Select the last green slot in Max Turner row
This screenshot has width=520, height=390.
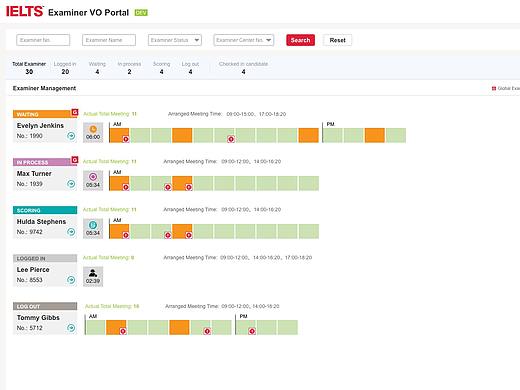309,183
